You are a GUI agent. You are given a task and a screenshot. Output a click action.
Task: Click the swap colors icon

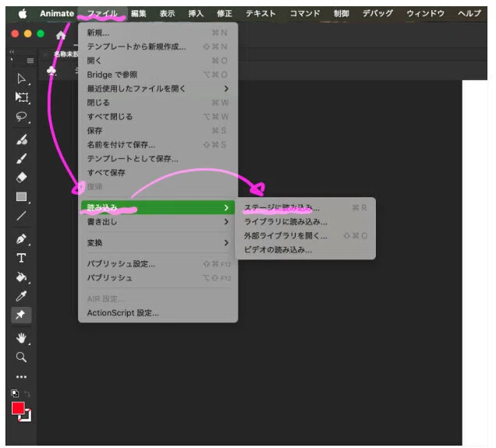tap(27, 393)
